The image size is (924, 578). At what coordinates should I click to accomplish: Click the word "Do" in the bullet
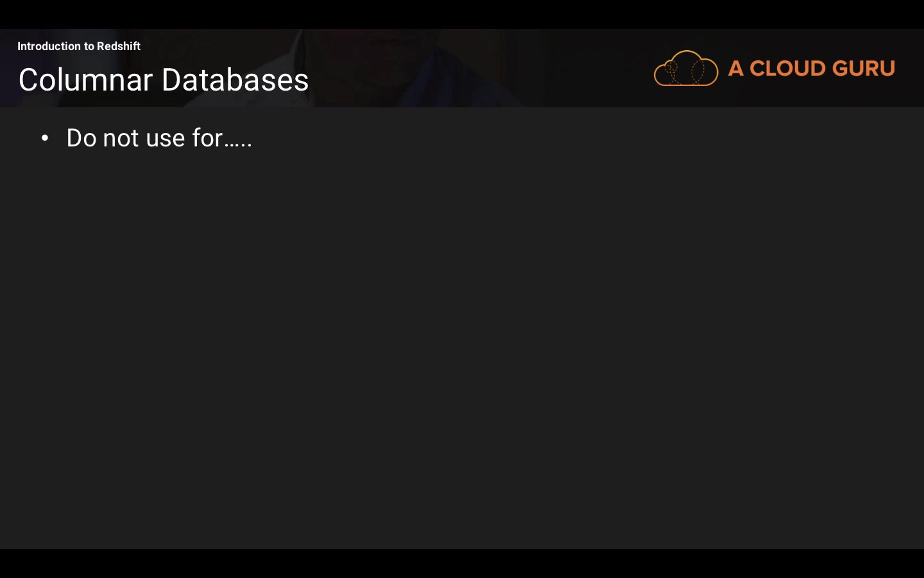click(x=81, y=138)
